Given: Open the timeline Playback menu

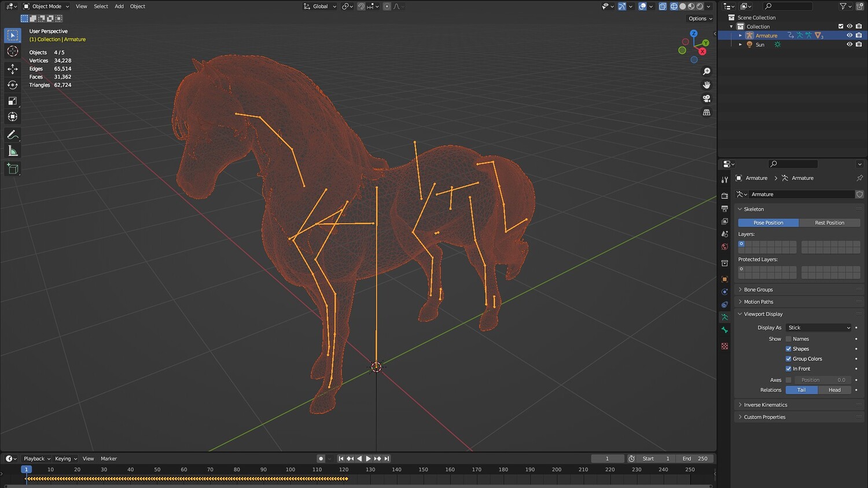Looking at the screenshot, I should tap(36, 459).
